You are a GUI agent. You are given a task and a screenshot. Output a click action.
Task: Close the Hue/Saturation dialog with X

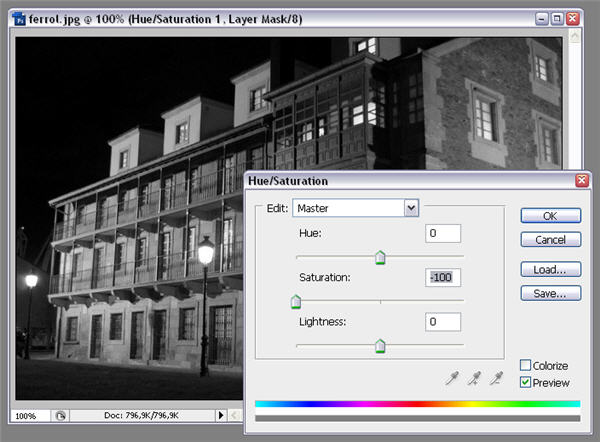(581, 181)
